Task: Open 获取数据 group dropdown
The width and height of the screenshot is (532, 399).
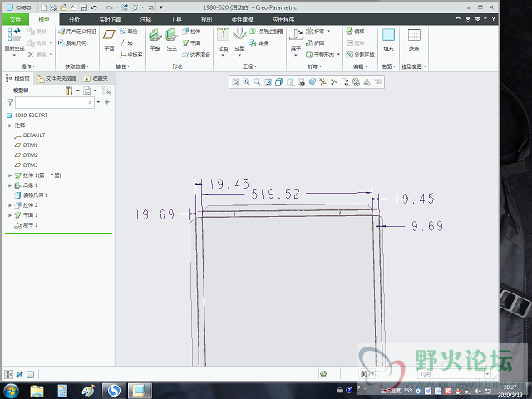Action: tap(77, 66)
